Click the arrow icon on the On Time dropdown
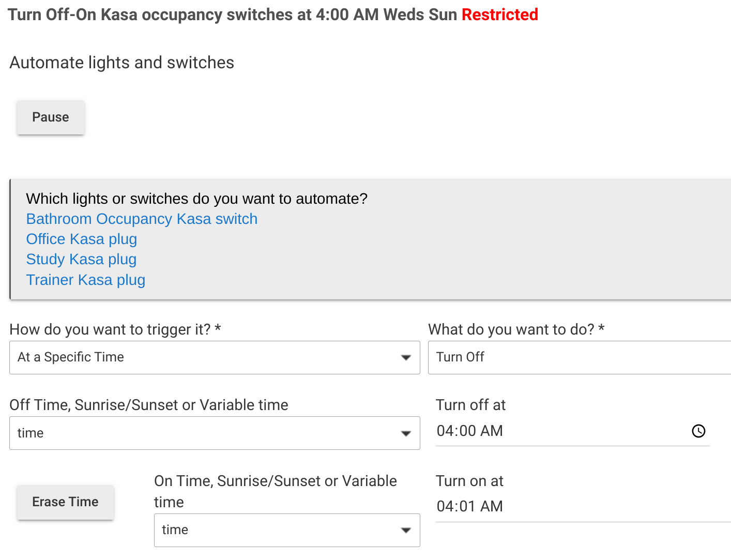 406,531
